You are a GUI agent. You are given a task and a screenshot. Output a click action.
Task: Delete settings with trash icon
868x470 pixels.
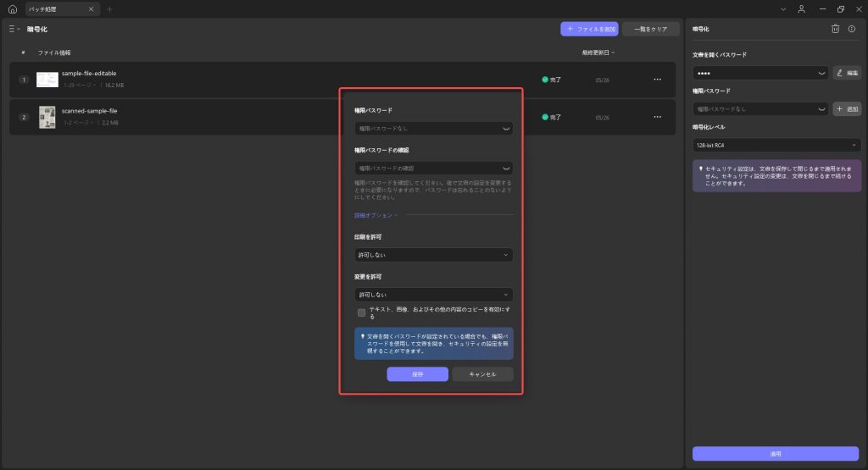coord(835,29)
